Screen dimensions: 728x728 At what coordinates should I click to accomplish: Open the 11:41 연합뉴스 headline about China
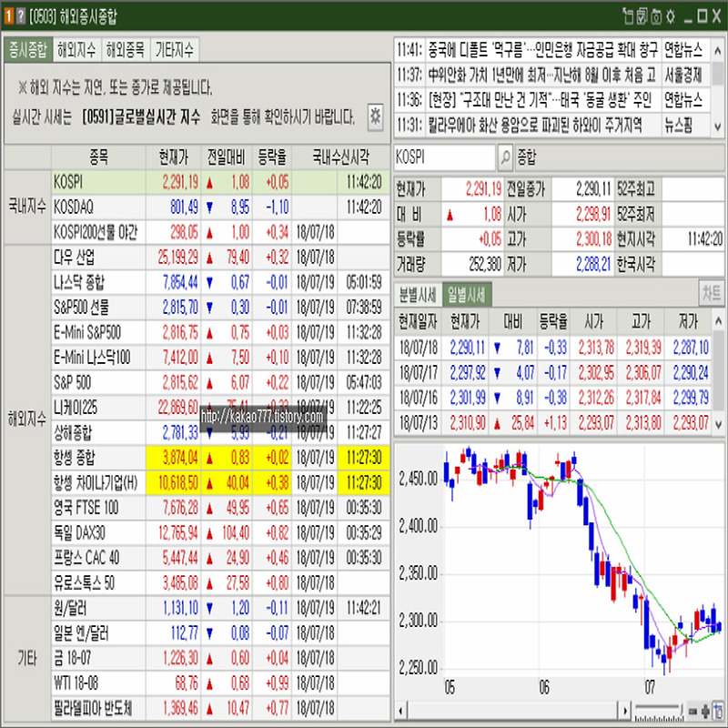tap(526, 47)
